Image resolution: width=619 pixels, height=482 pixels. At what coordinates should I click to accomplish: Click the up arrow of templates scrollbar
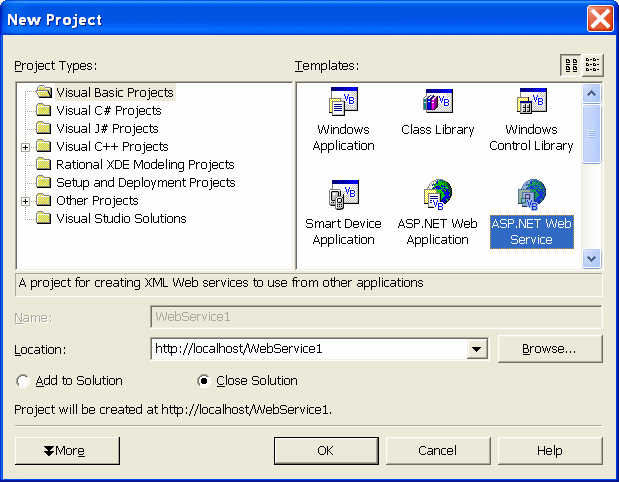click(591, 94)
